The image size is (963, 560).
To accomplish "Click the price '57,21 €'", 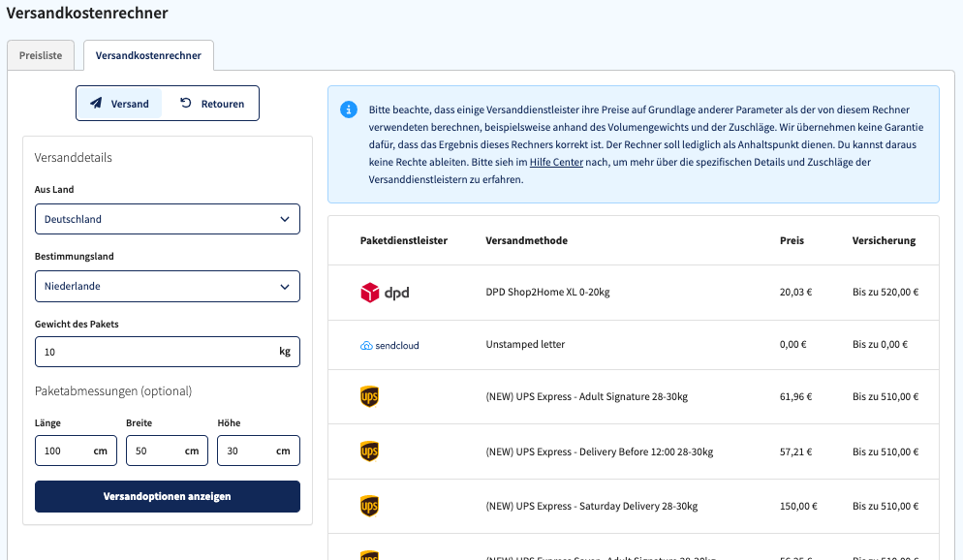I will (x=796, y=451).
